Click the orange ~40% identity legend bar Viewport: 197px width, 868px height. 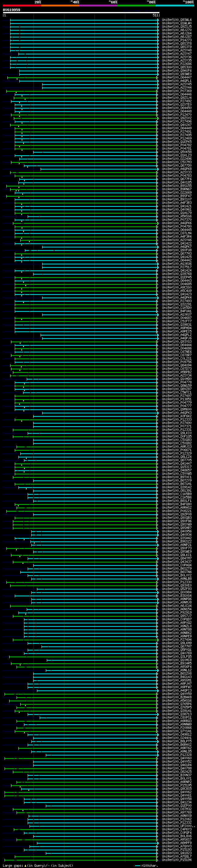pos(60,6)
